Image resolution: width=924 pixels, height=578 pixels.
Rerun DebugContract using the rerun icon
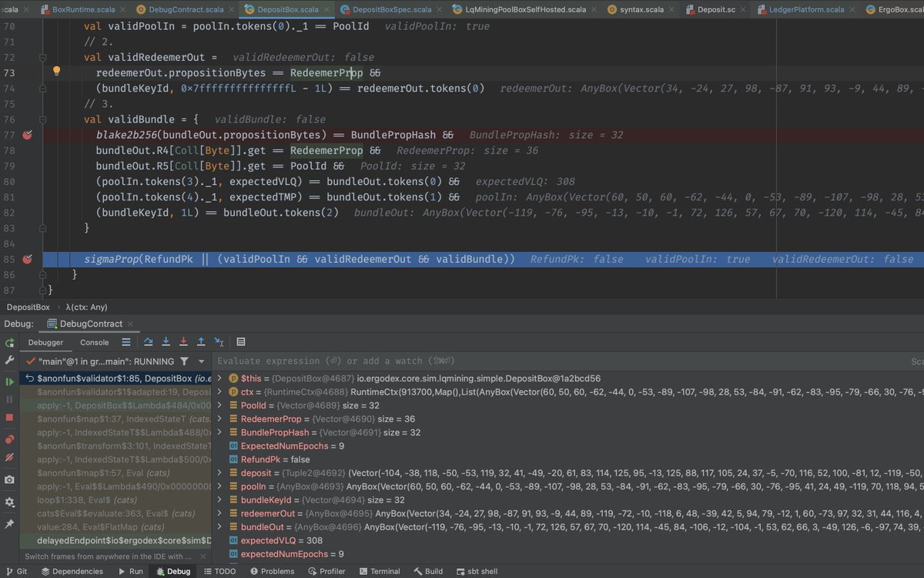[x=9, y=341]
